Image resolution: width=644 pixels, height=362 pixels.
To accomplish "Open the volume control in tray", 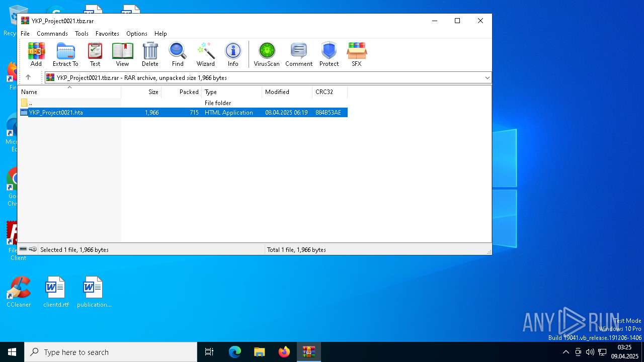I will (x=590, y=352).
